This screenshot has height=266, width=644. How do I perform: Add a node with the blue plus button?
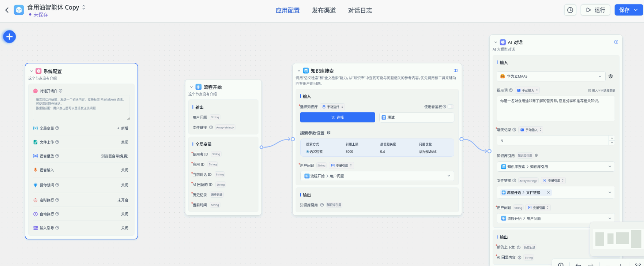click(x=10, y=37)
